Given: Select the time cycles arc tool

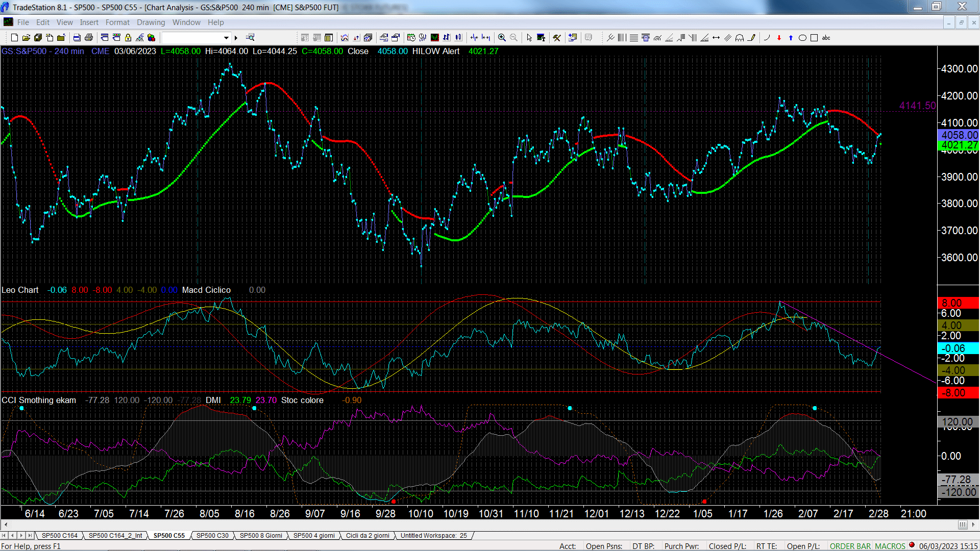Looking at the screenshot, I should (740, 37).
